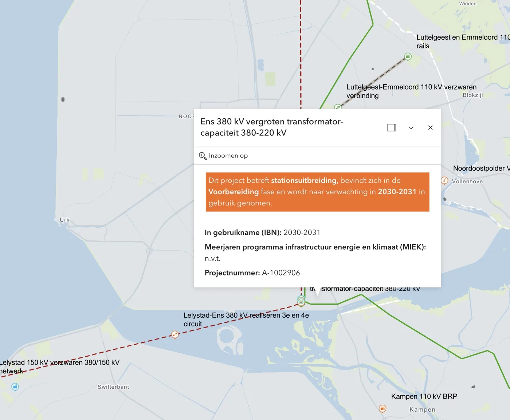Viewport: 510px width, 420px height.
Task: Click the Kampen 110 kV BRP label
Action: 424,396
